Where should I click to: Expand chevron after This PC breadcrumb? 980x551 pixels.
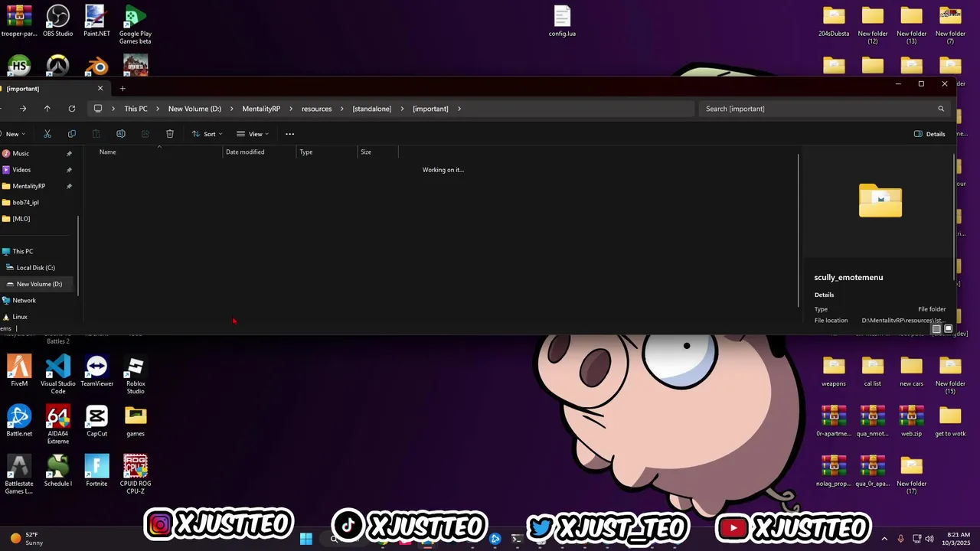tap(158, 109)
